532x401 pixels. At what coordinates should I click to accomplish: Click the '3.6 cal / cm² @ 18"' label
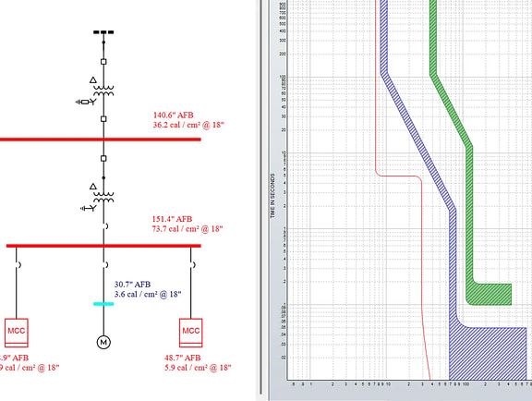[148, 294]
